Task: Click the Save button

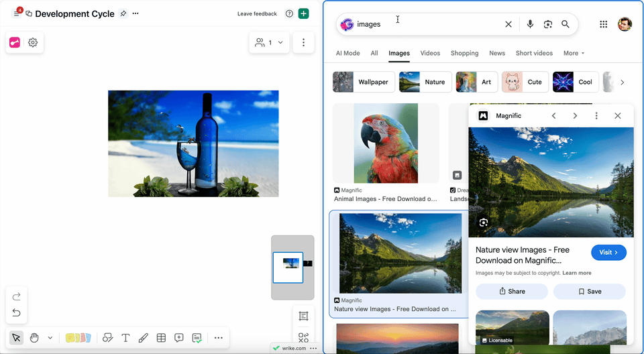Action: pos(590,291)
